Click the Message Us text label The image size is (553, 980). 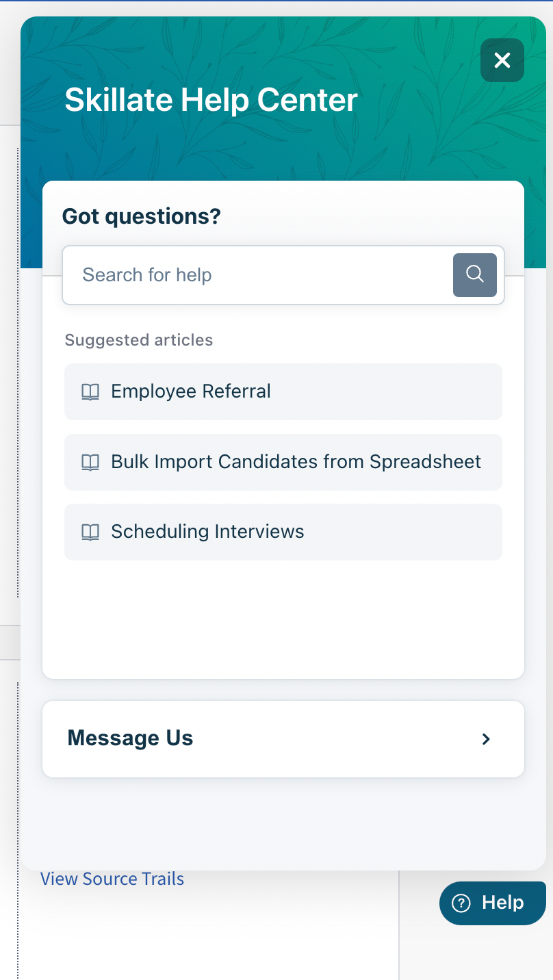[130, 738]
